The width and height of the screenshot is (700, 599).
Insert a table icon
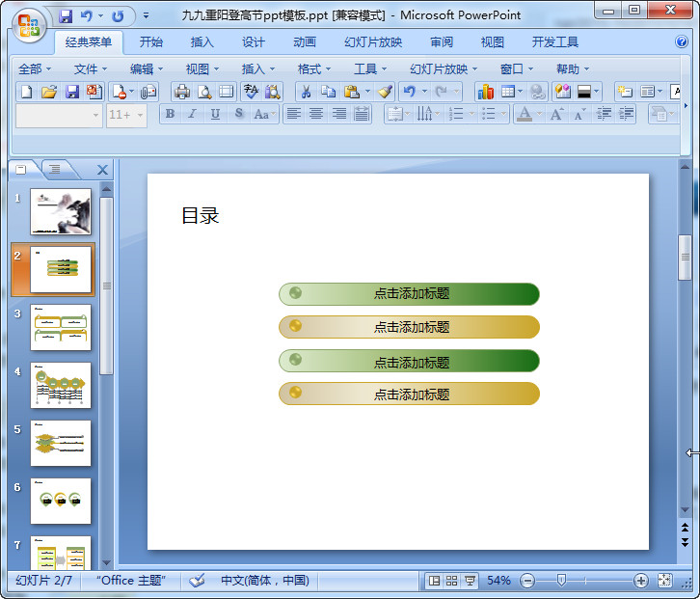[x=508, y=92]
